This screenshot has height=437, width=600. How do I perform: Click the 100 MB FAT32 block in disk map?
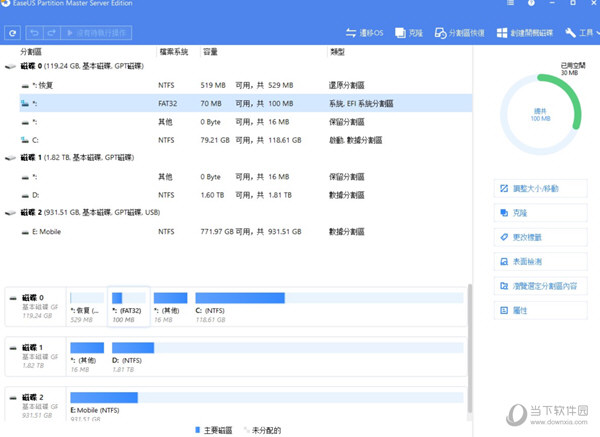[129, 307]
